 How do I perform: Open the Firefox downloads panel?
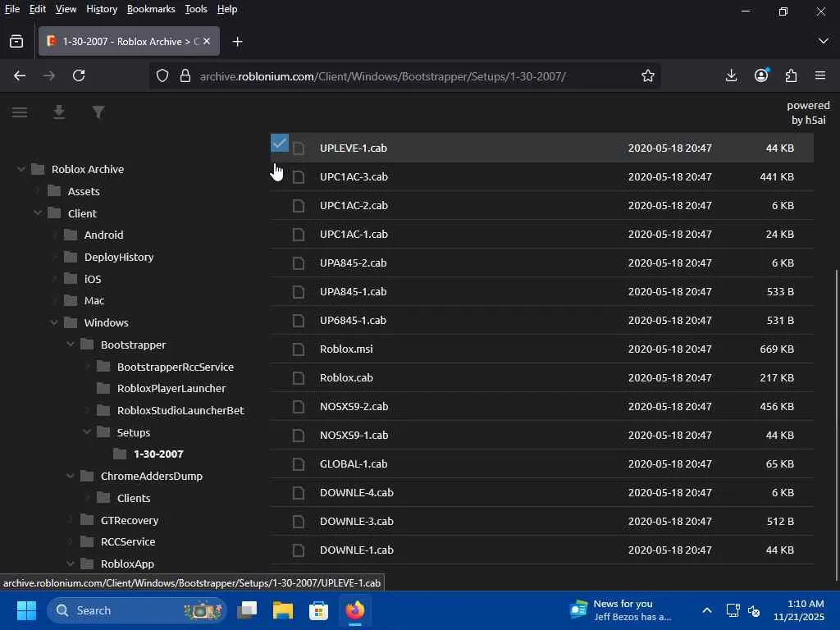point(731,75)
